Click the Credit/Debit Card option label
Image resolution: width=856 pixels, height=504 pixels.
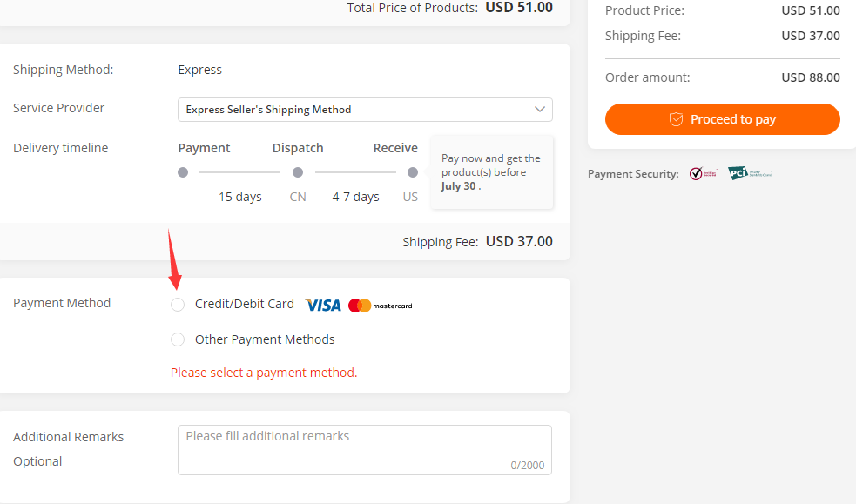(x=245, y=304)
